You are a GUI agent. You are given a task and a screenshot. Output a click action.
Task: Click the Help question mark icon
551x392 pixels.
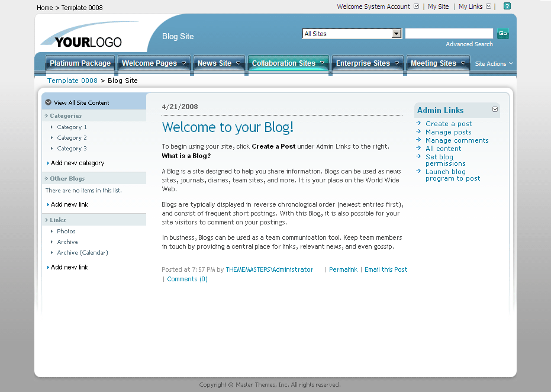click(x=506, y=7)
